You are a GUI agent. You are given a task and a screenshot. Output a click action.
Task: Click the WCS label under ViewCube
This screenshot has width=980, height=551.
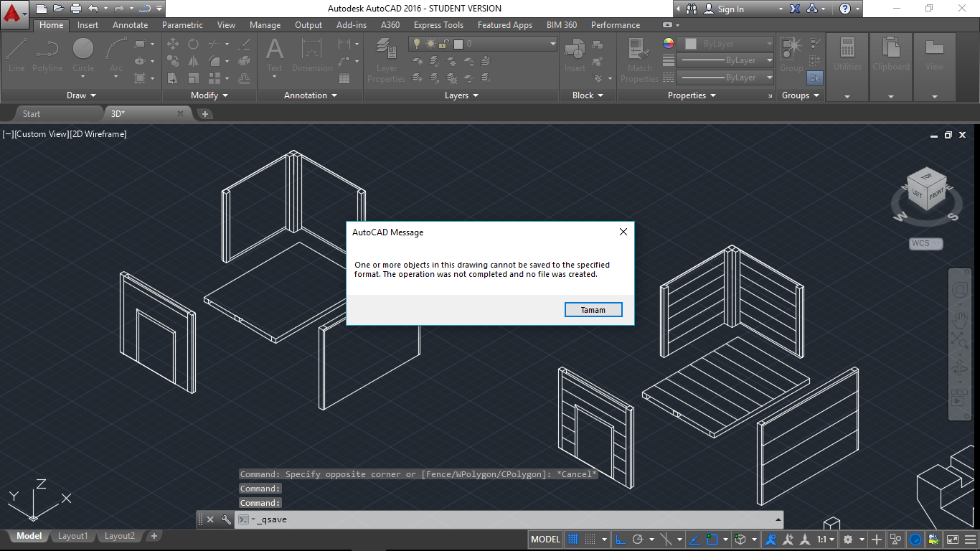(x=925, y=243)
